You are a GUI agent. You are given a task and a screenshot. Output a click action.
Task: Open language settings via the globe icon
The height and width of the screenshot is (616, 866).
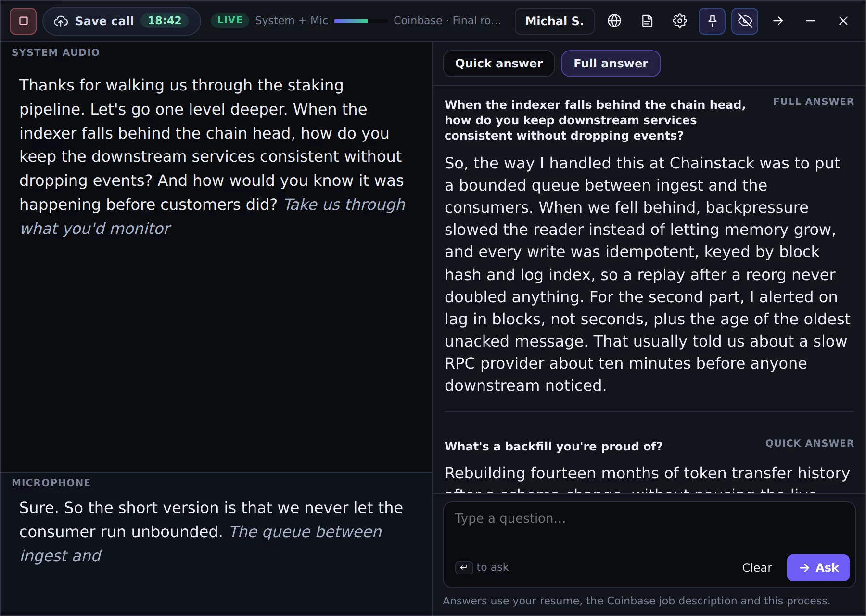(x=614, y=21)
